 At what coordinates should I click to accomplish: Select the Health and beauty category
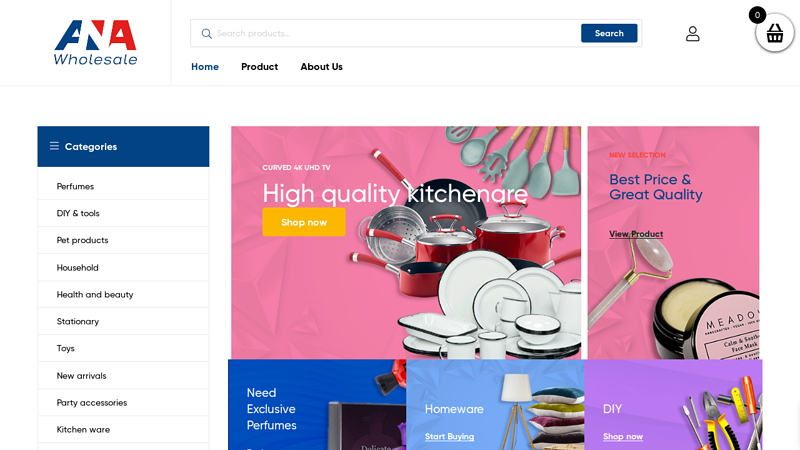[95, 294]
